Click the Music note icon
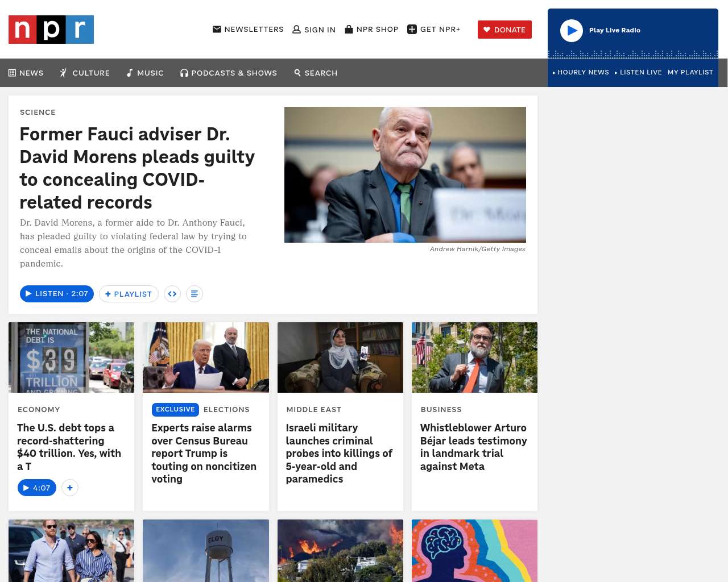Viewport: 728px width, 582px height. 130,73
